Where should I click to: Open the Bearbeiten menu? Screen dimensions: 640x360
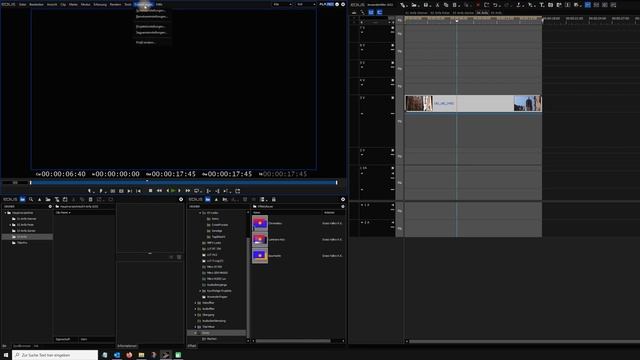tap(36, 4)
